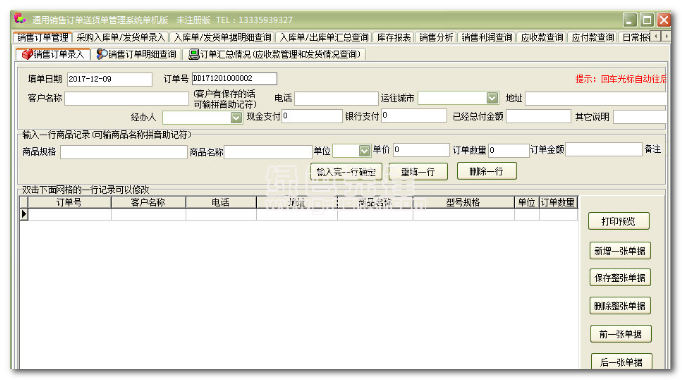The width and height of the screenshot is (682, 380).
Task: Go to 后一张单据
Action: 622,362
